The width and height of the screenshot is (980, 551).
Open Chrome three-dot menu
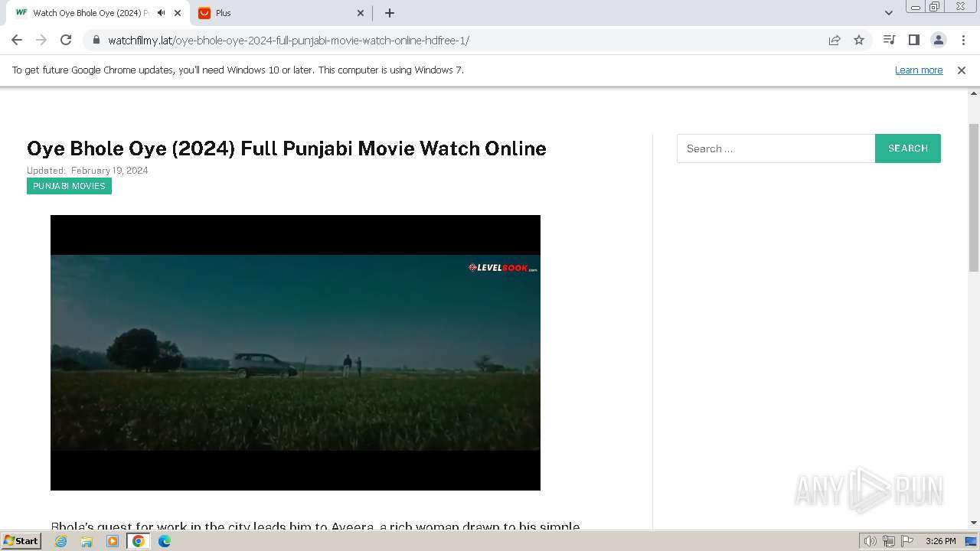963,40
